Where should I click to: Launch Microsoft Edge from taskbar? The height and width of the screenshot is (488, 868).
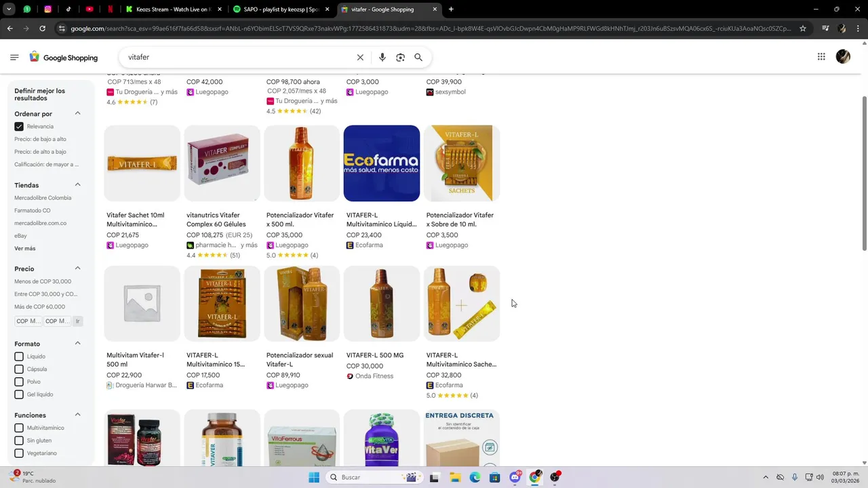[x=475, y=477]
